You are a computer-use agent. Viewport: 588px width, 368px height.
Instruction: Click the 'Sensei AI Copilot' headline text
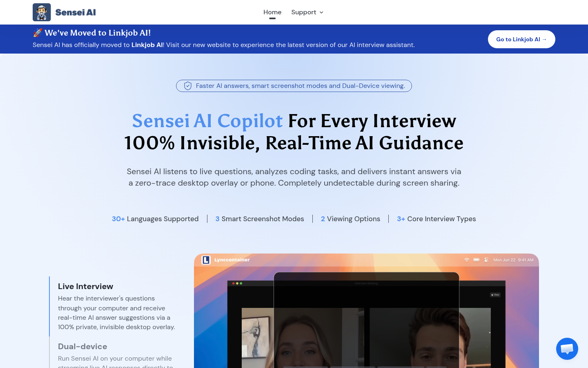[207, 121]
